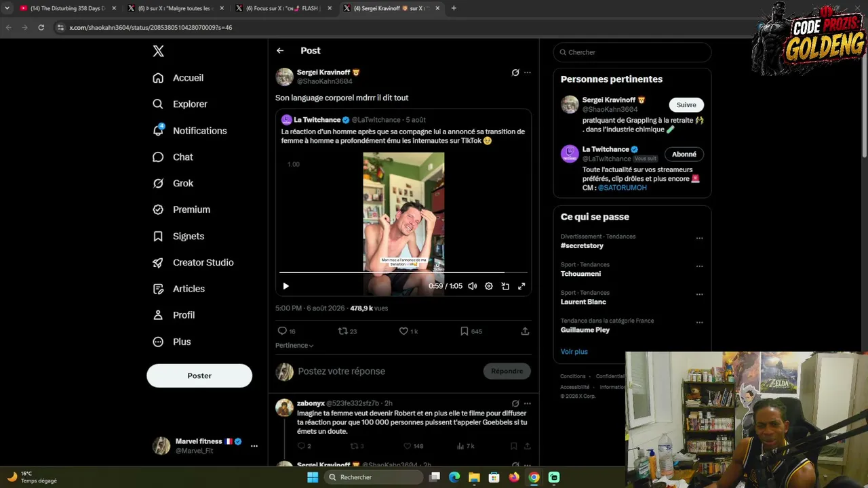The image size is (868, 488).
Task: Mute the video sound
Action: pyautogui.click(x=472, y=286)
